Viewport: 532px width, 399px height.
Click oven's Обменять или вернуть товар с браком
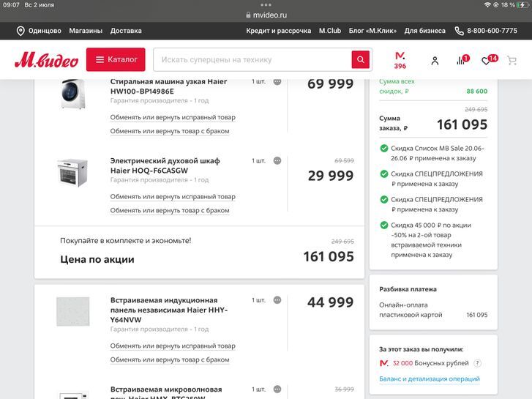[170, 211]
